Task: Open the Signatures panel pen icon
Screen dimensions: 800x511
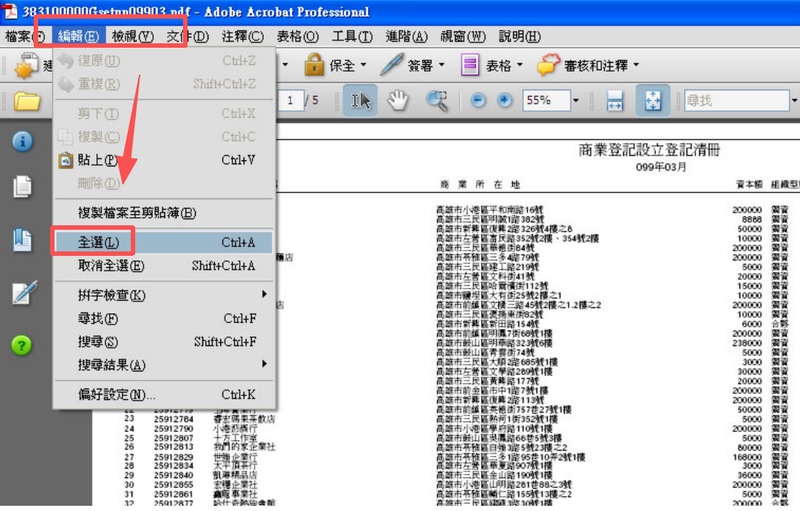Action: [x=22, y=293]
